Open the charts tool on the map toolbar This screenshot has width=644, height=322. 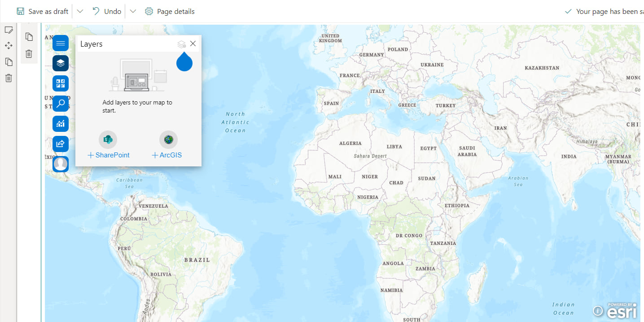coord(61,124)
